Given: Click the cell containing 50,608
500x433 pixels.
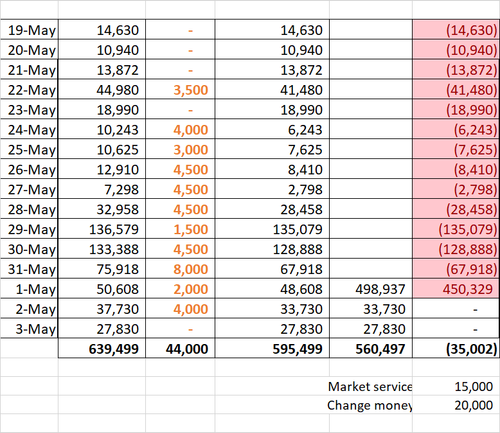Looking at the screenshot, I should click(102, 289).
